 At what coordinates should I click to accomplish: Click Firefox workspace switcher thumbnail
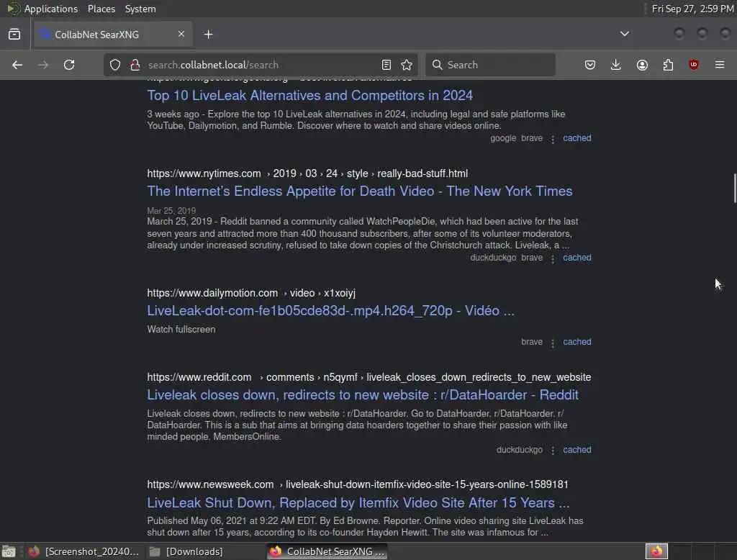click(x=656, y=551)
